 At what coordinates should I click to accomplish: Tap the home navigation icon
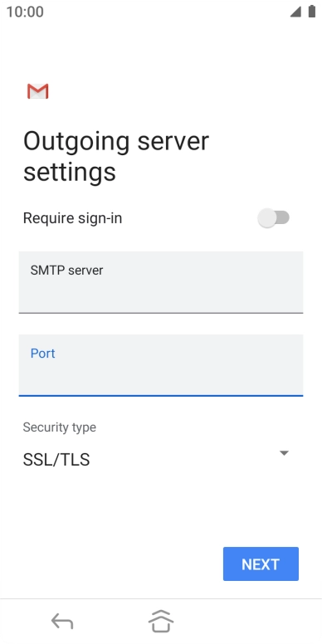161,621
